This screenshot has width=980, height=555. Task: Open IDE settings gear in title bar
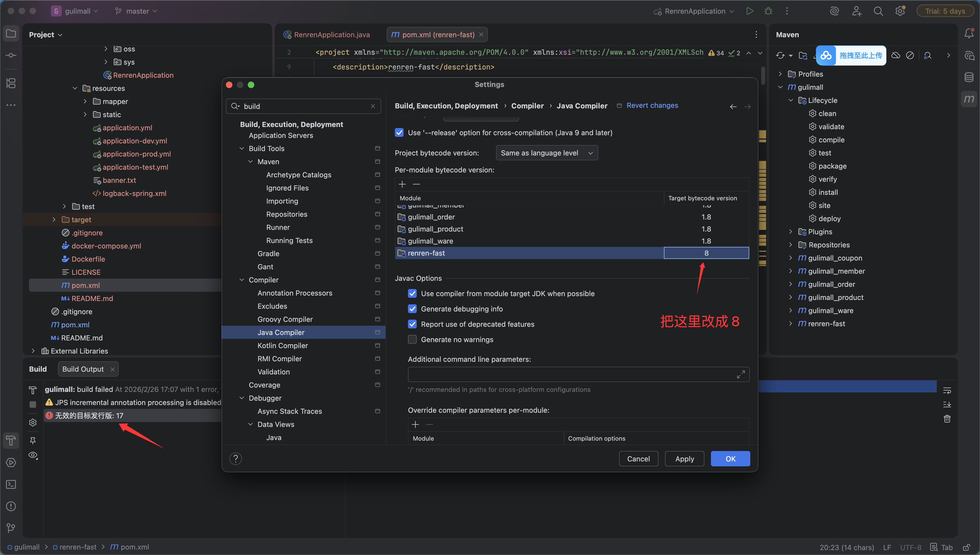(900, 11)
